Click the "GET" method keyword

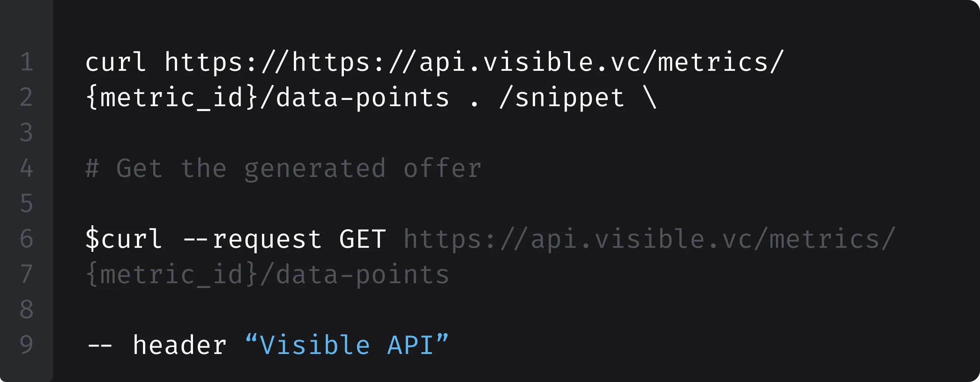click(362, 239)
